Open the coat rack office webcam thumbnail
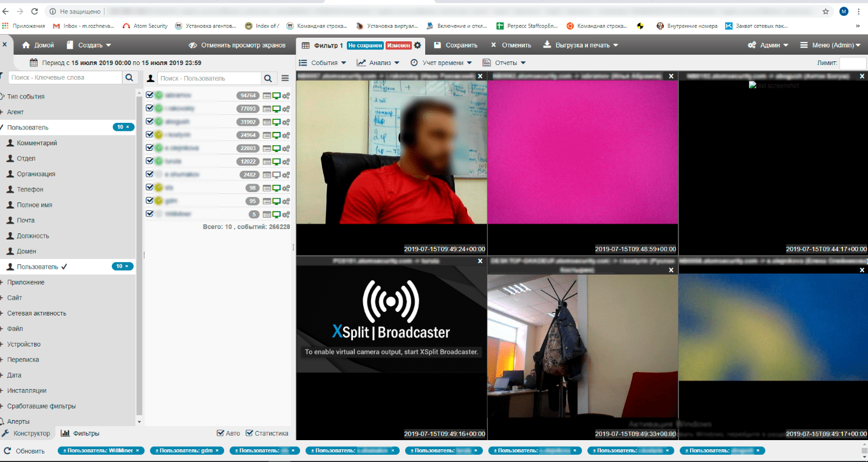 pos(583,347)
